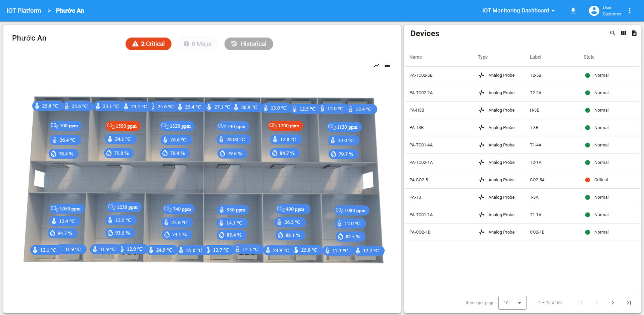644x315 pixels.
Task: Click the H-3B label cell
Action: [x=534, y=110]
